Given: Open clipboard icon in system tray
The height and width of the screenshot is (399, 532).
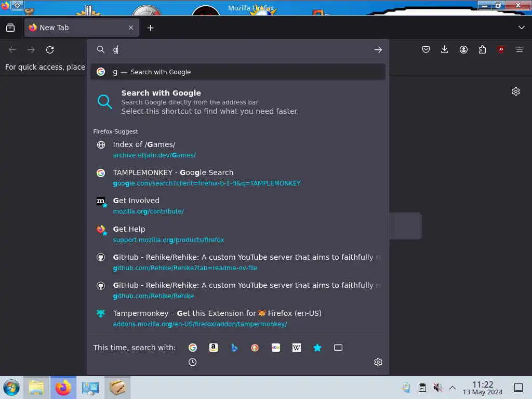Looking at the screenshot, I should click(x=422, y=388).
